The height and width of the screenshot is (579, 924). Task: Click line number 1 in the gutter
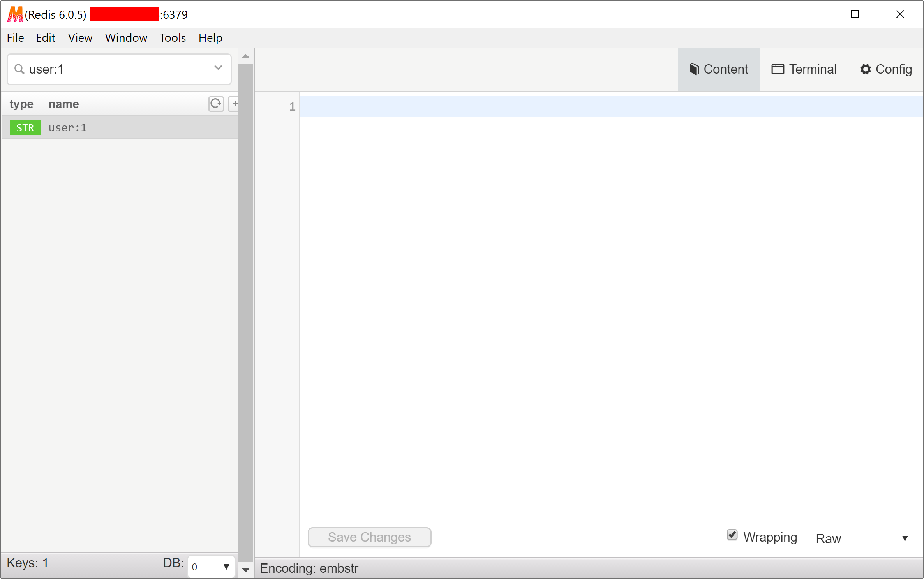click(x=292, y=106)
